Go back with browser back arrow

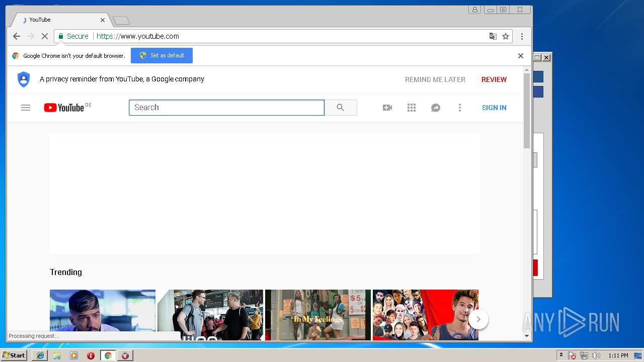pos(17,36)
